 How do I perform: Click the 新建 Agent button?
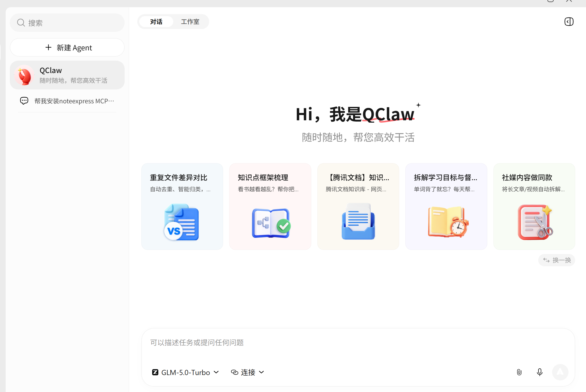click(67, 48)
